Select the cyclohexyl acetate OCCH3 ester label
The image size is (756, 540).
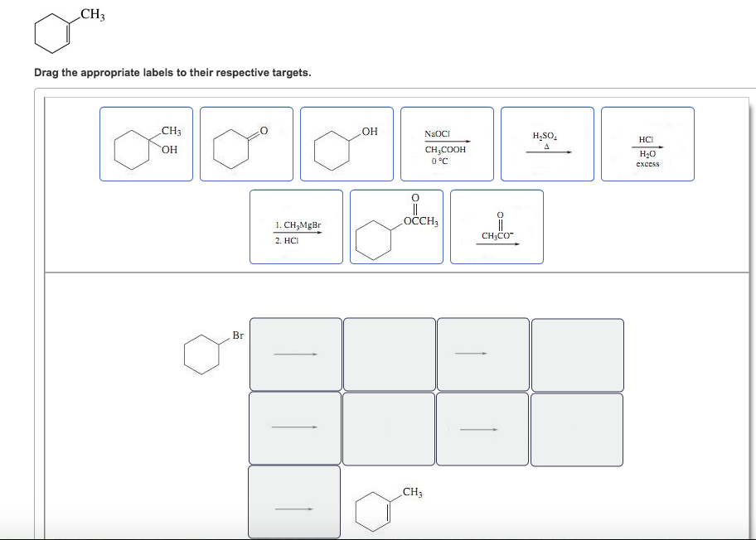396,226
